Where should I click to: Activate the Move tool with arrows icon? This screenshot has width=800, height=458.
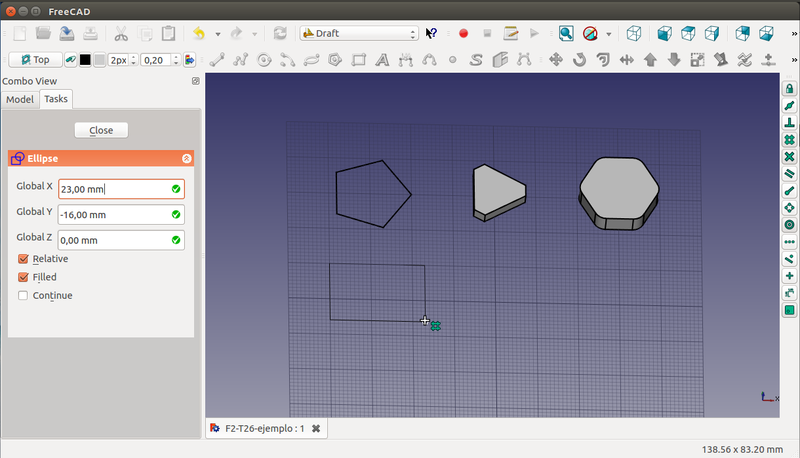pyautogui.click(x=557, y=59)
